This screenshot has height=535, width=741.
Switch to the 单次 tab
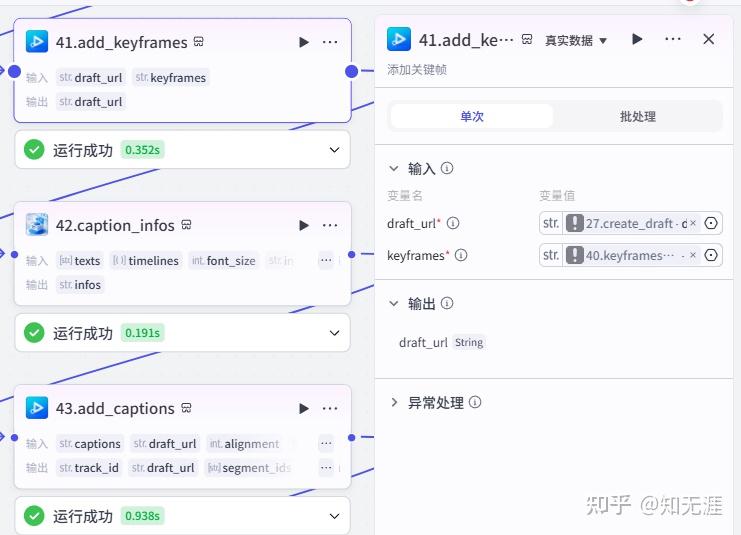coord(472,116)
